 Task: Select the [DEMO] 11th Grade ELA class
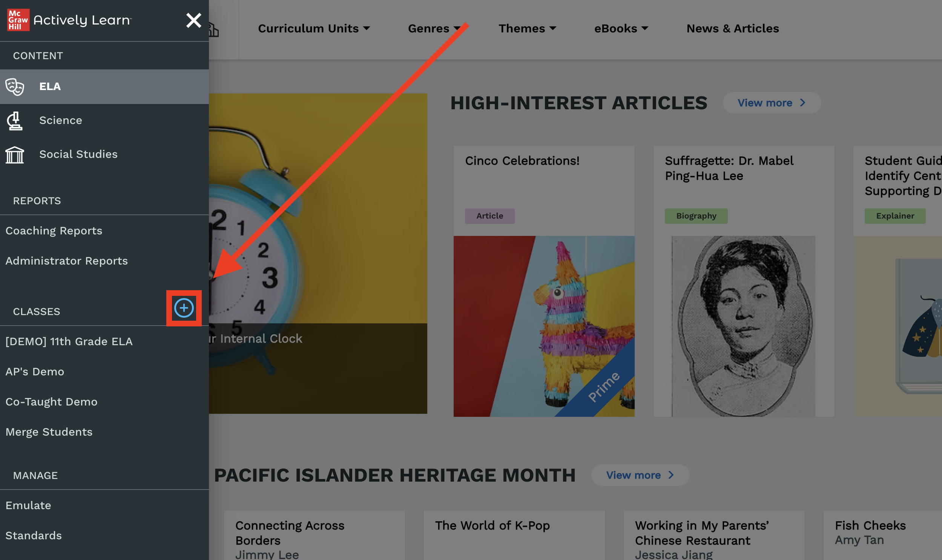[x=69, y=341]
